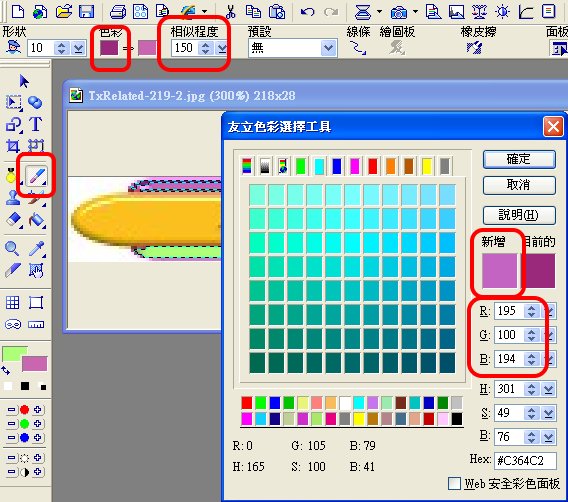The width and height of the screenshot is (568, 502).
Task: Switch to magenta palette tab
Action: pos(355,166)
